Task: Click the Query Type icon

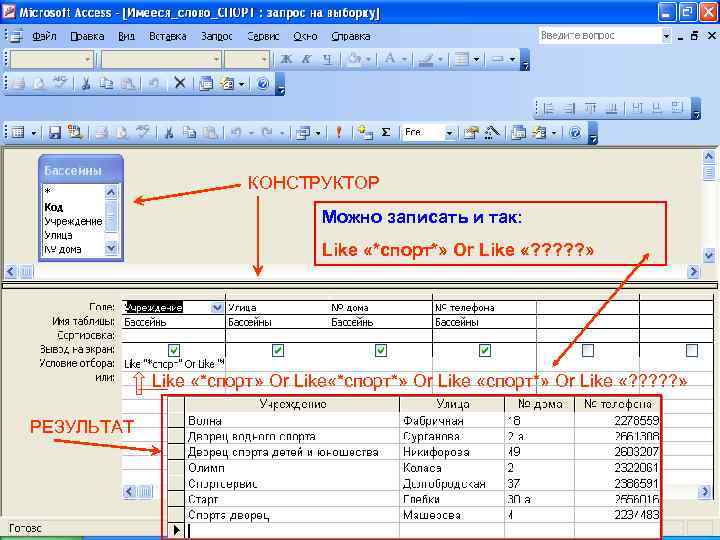Action: (x=303, y=133)
